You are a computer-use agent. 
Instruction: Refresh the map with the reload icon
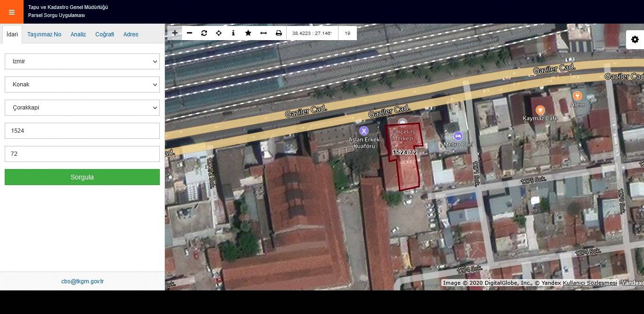click(x=204, y=33)
